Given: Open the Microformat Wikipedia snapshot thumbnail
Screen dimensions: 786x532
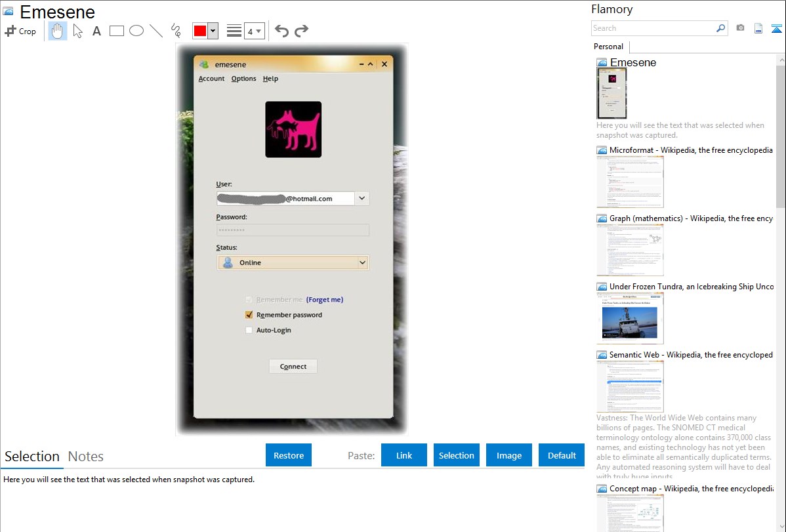Looking at the screenshot, I should tap(630, 182).
